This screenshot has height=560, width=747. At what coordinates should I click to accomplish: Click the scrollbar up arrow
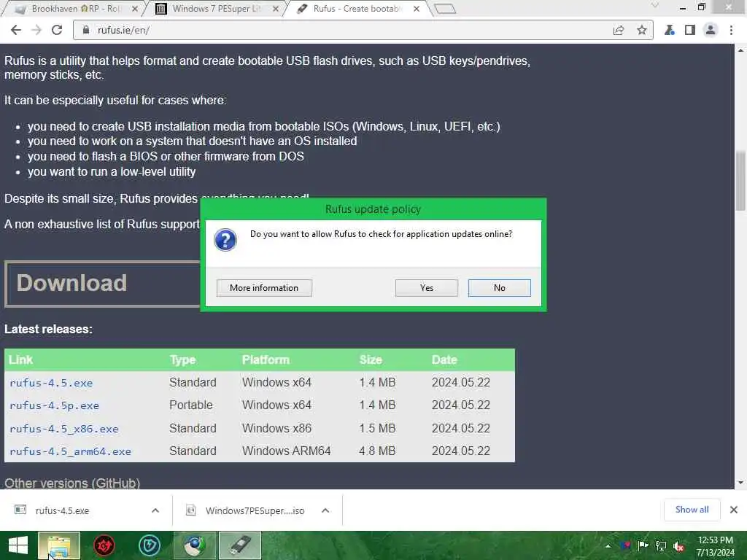740,50
